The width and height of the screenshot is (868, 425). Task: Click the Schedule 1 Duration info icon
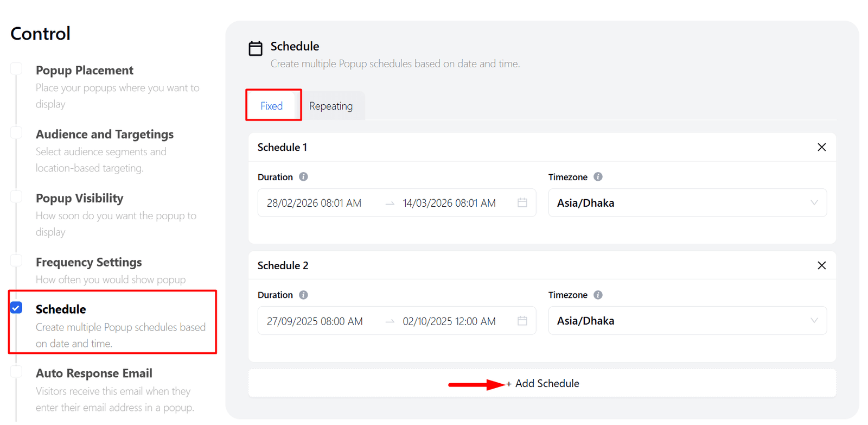coord(303,177)
